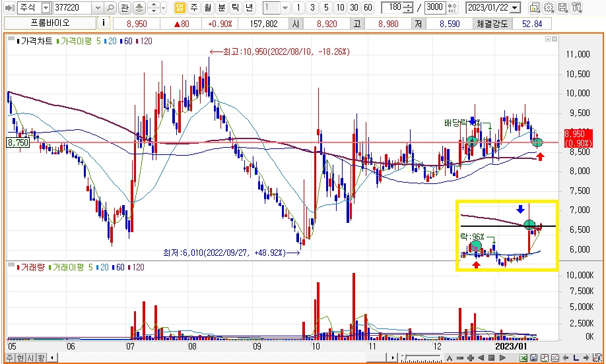Click the chart layout icon after bottom floppy

click(545, 358)
